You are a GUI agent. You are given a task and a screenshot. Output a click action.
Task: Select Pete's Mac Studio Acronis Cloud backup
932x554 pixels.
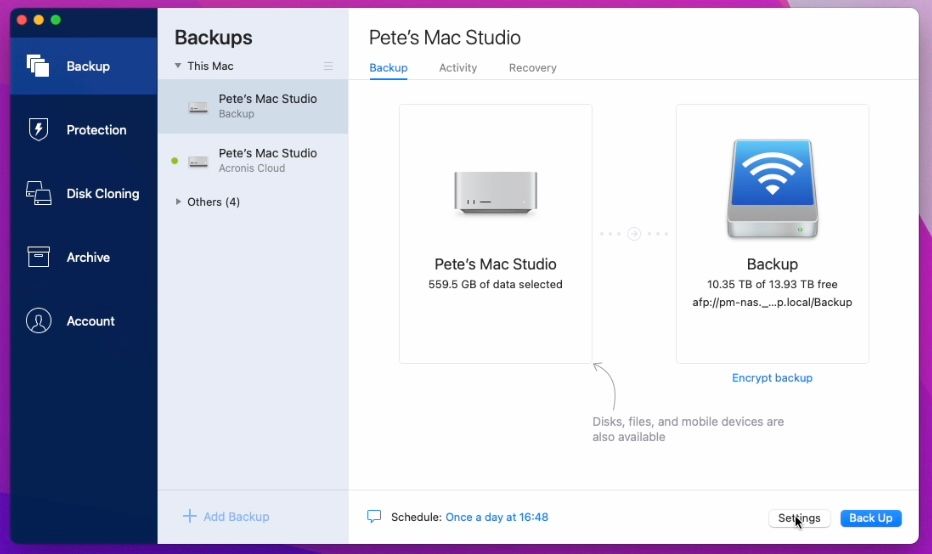point(253,160)
